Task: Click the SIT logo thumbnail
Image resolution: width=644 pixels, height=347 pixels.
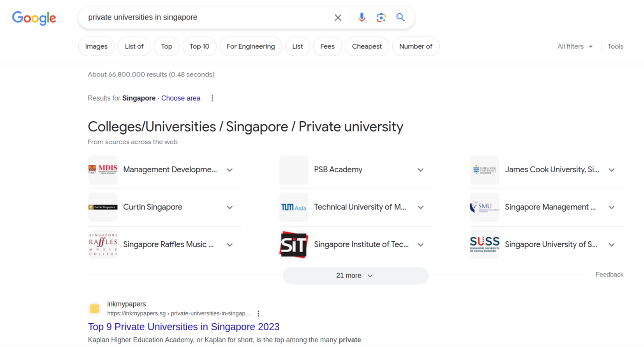Action: pyautogui.click(x=294, y=245)
